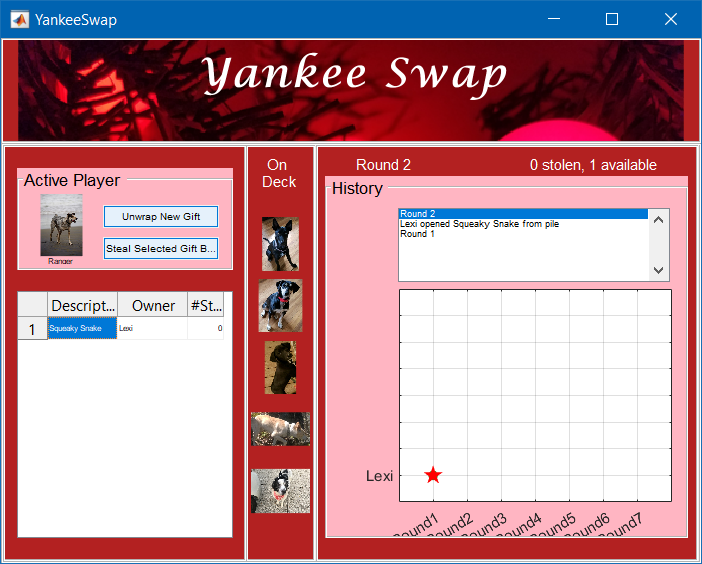Click the Owner column header
Image resolution: width=702 pixels, height=564 pixels.
click(x=153, y=305)
